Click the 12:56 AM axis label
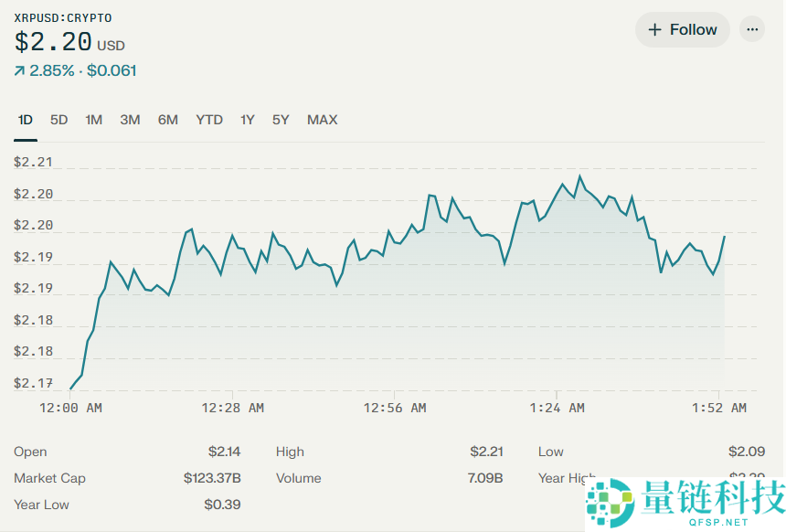 [x=395, y=409]
